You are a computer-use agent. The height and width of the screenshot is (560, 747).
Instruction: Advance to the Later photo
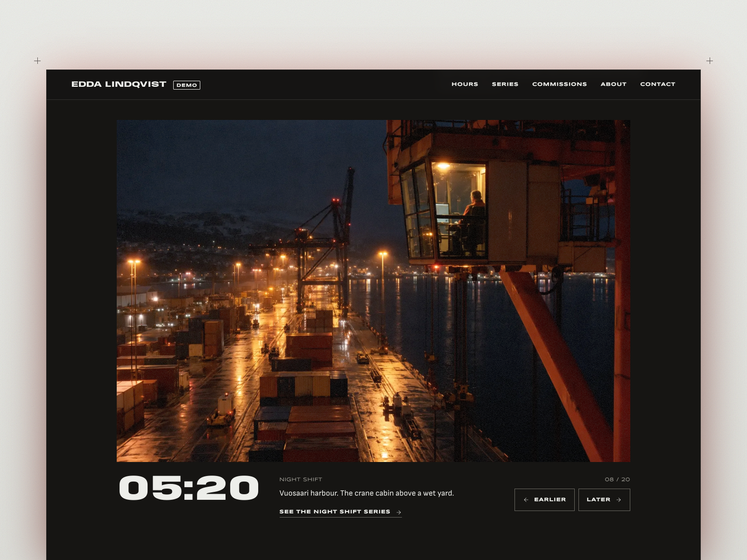604,500
